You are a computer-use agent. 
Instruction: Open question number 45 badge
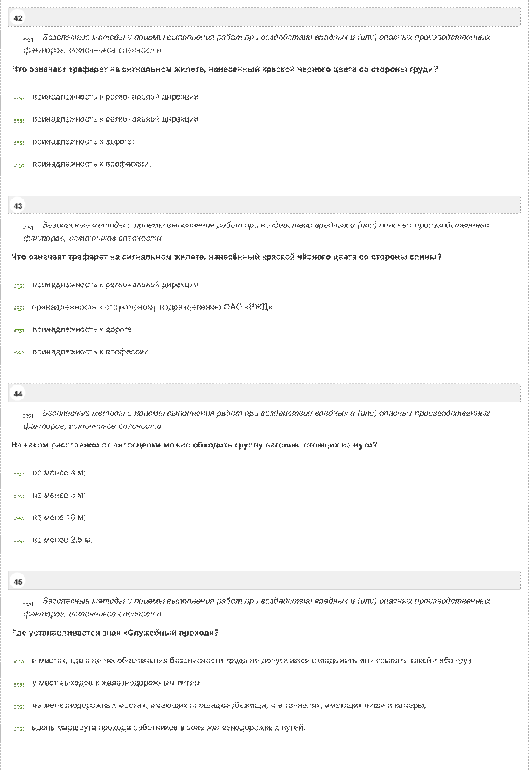tap(18, 582)
